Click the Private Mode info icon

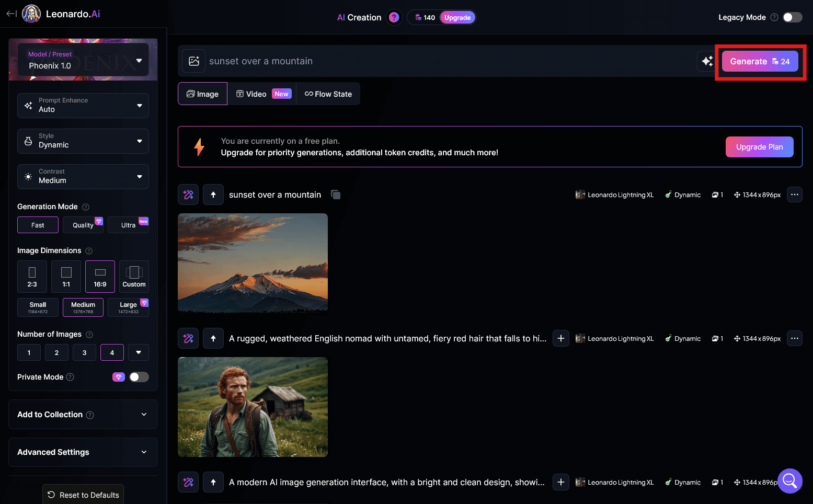click(70, 377)
